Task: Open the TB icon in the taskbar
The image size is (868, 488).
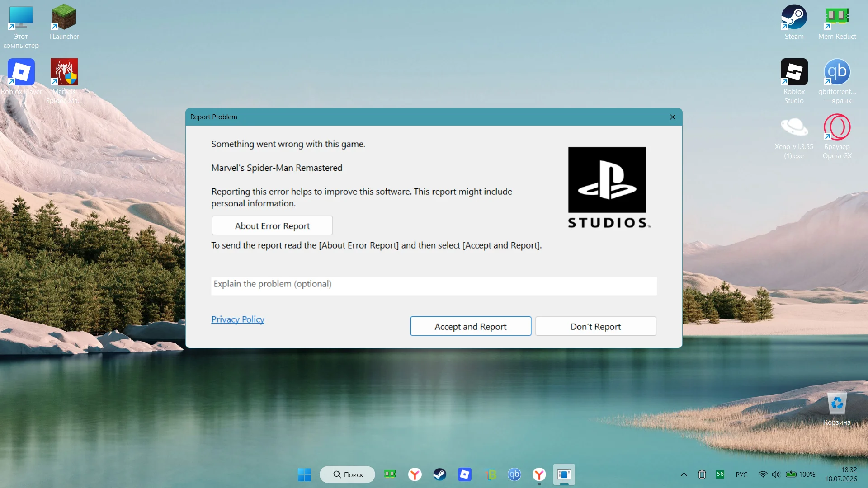Action: (x=490, y=474)
